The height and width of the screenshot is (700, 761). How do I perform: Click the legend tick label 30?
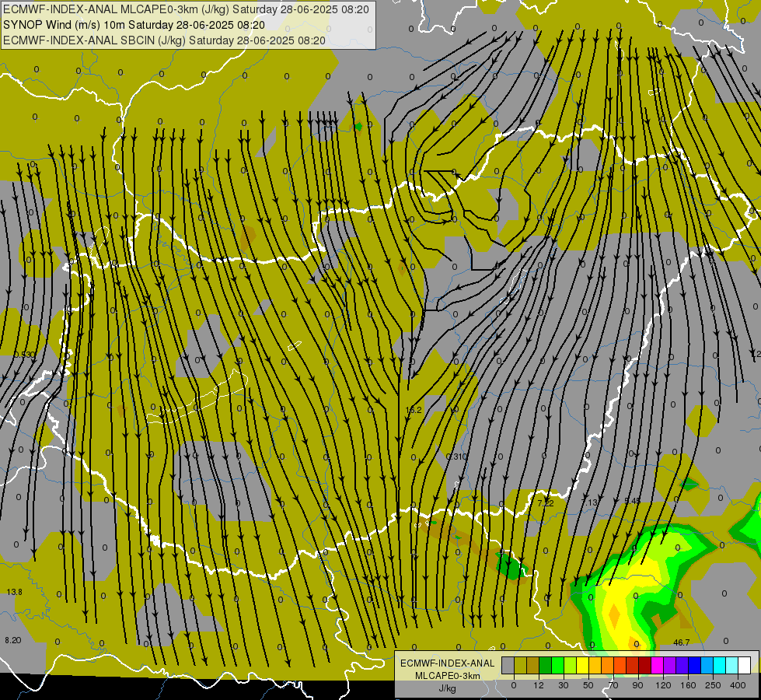(x=564, y=685)
